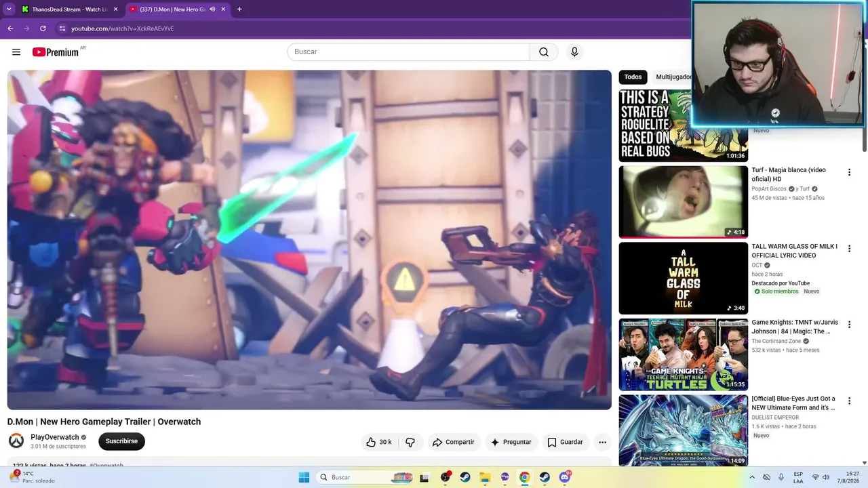Open Game Knights TMNT video title
This screenshot has width=868, height=488.
coord(795,327)
